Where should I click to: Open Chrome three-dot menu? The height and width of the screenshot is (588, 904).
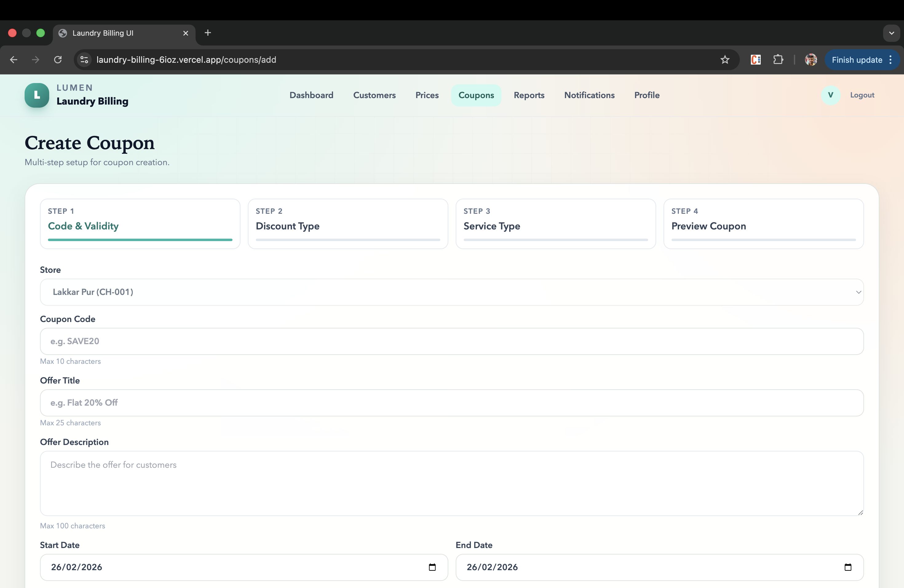coord(890,60)
